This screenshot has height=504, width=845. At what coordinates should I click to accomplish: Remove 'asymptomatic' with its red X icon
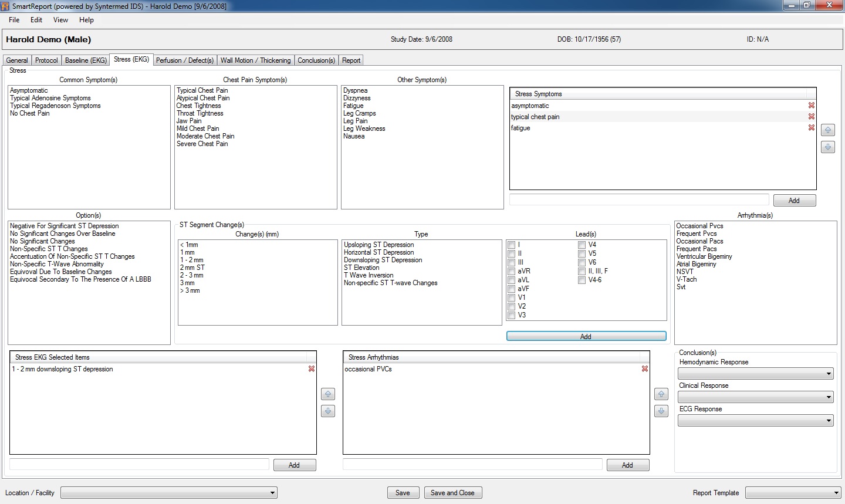[x=812, y=106]
